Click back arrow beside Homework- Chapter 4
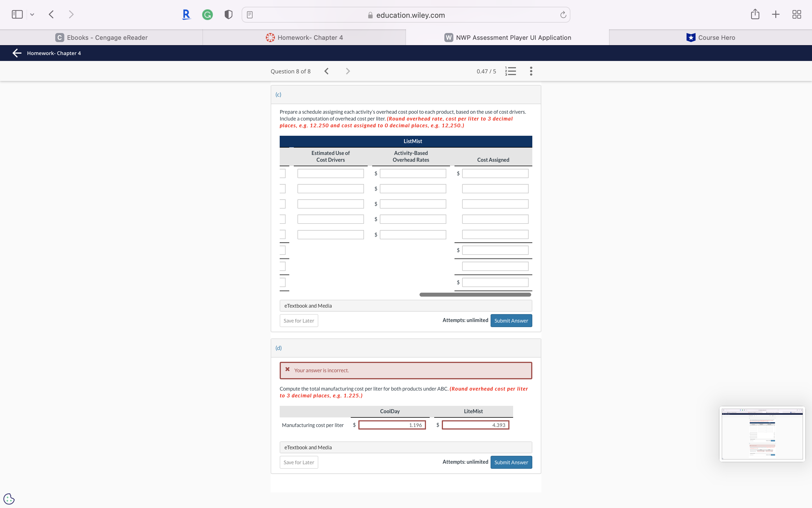This screenshot has width=812, height=508. pos(17,53)
